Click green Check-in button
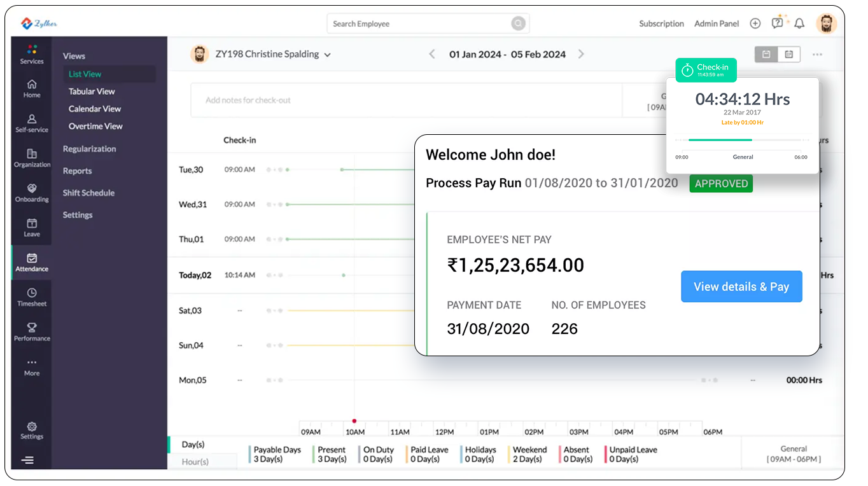The image size is (868, 486). [x=706, y=70]
